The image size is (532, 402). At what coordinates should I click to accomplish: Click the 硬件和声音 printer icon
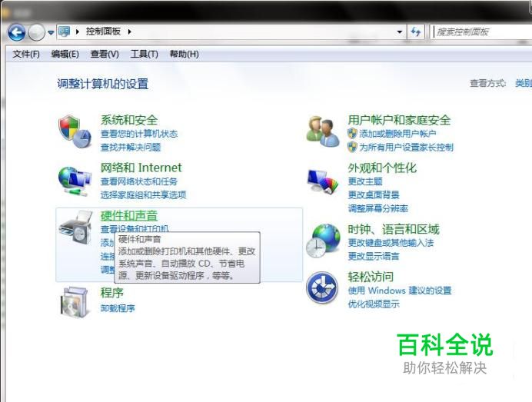tap(75, 227)
